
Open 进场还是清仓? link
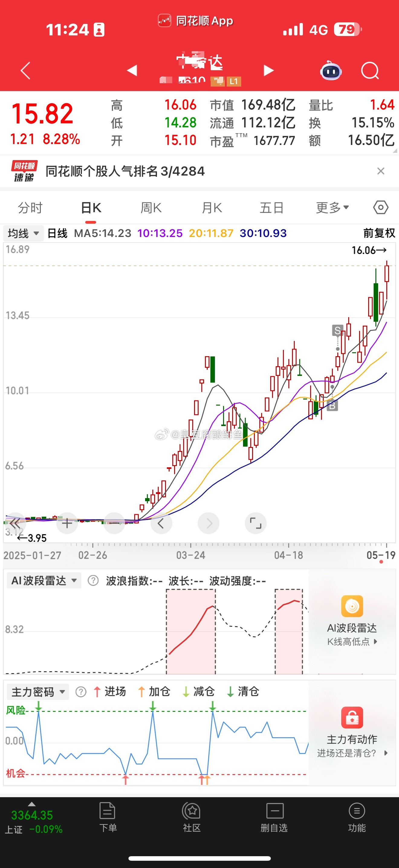(x=352, y=753)
